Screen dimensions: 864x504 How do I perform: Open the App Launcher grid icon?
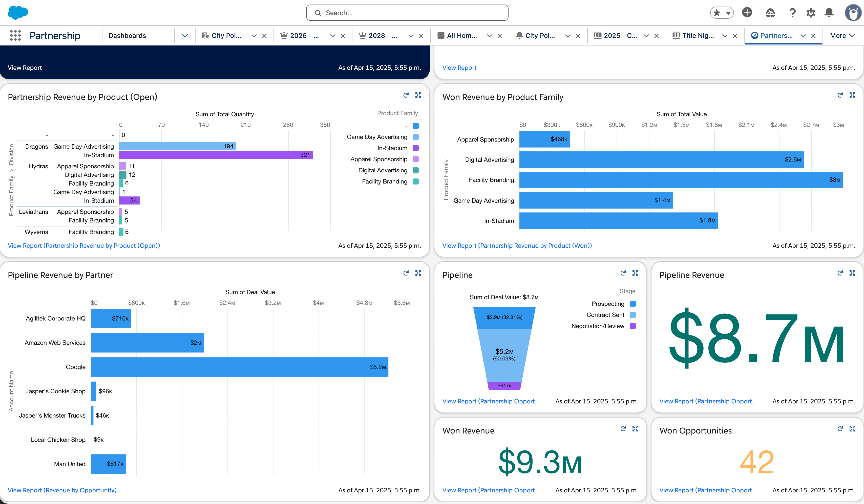15,35
